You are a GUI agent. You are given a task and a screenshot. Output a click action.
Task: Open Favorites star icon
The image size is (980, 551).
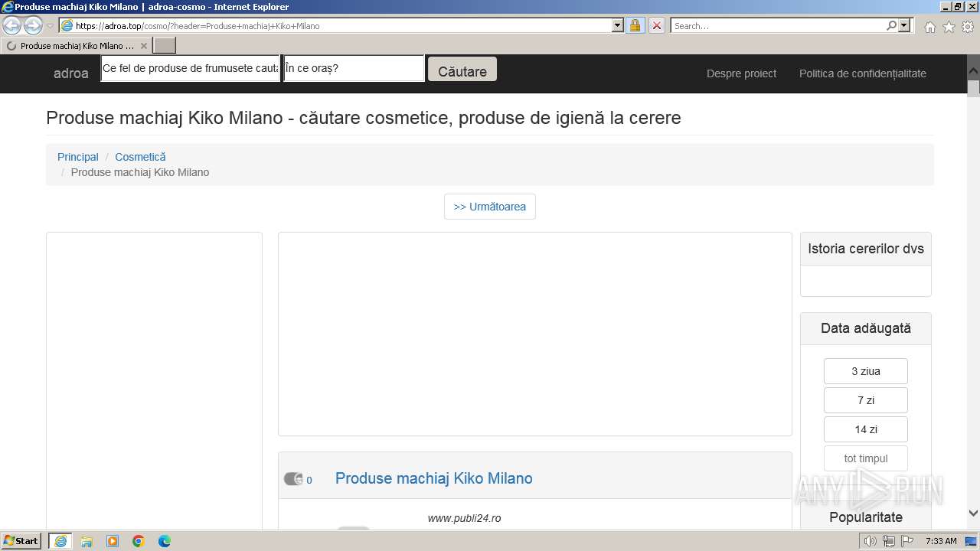(x=949, y=27)
